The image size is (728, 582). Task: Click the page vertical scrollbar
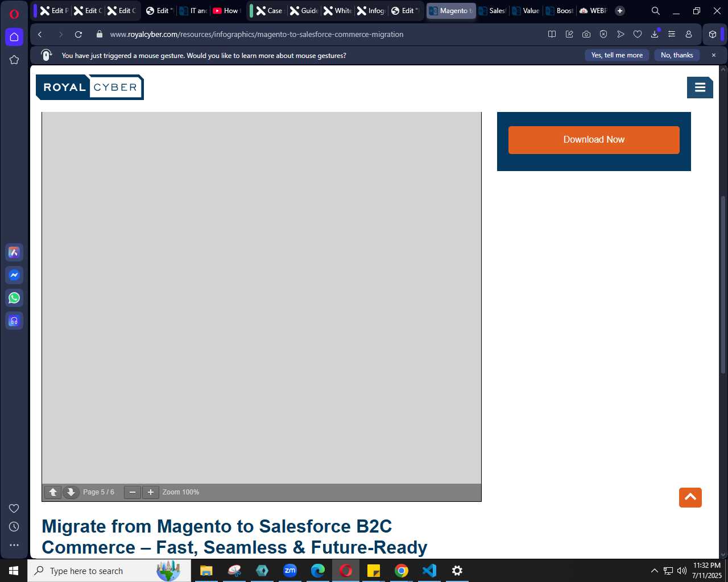pyautogui.click(x=723, y=284)
